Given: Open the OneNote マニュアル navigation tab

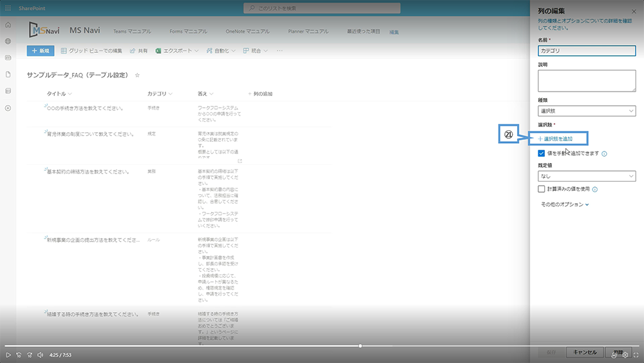Looking at the screenshot, I should tap(247, 31).
